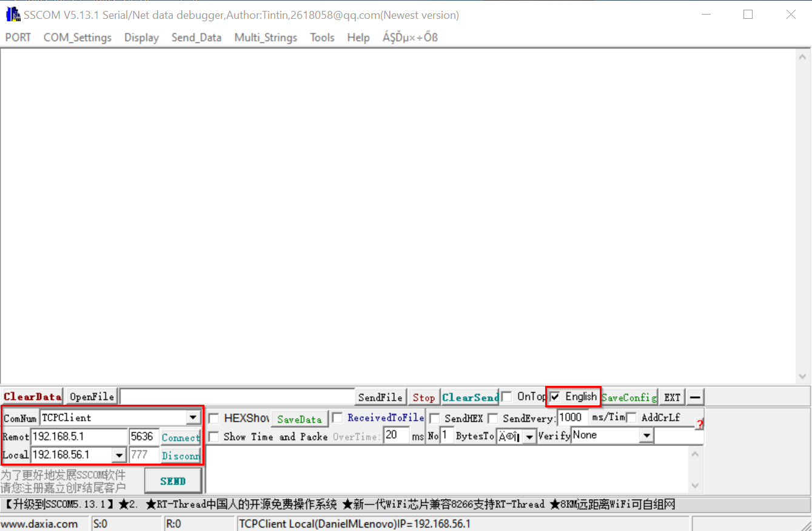Click the verify value field beside None
This screenshot has height=531, width=812.
point(679,436)
